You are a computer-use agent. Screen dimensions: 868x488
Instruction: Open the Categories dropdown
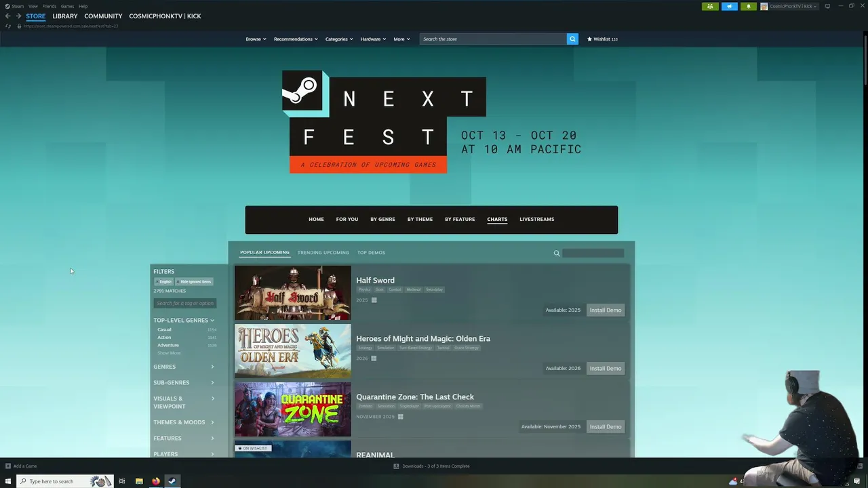(x=339, y=39)
